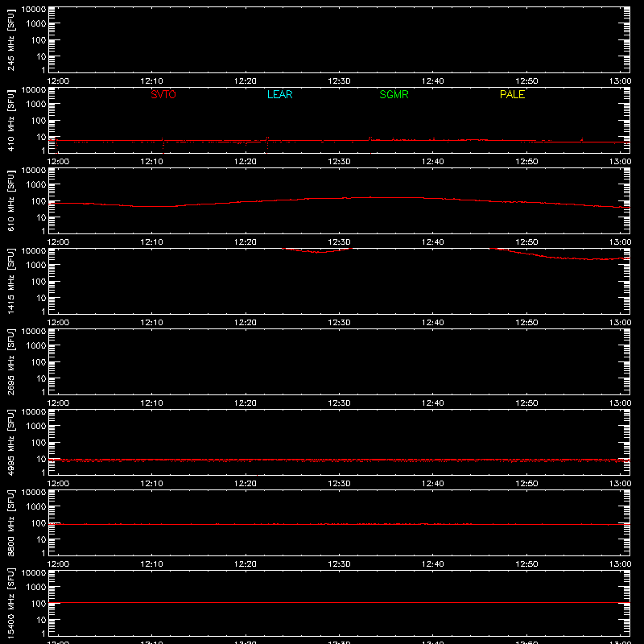This screenshot has width=644, height=644.
Task: Click the 12:20 label under the 610 MHz plot
Action: (246, 242)
